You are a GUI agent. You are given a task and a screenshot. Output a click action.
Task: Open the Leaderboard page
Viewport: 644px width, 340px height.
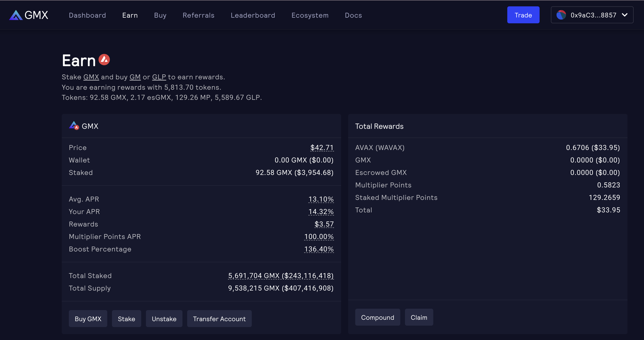tap(253, 15)
